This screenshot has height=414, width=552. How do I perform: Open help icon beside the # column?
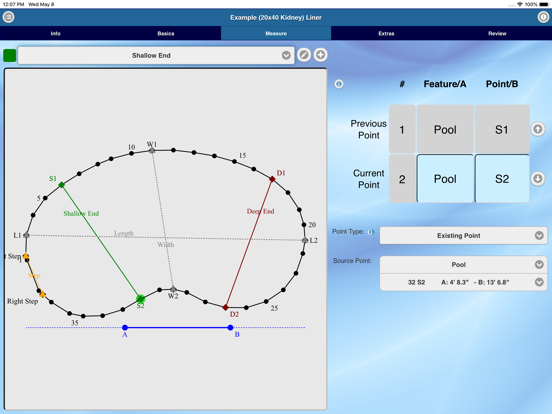point(339,84)
